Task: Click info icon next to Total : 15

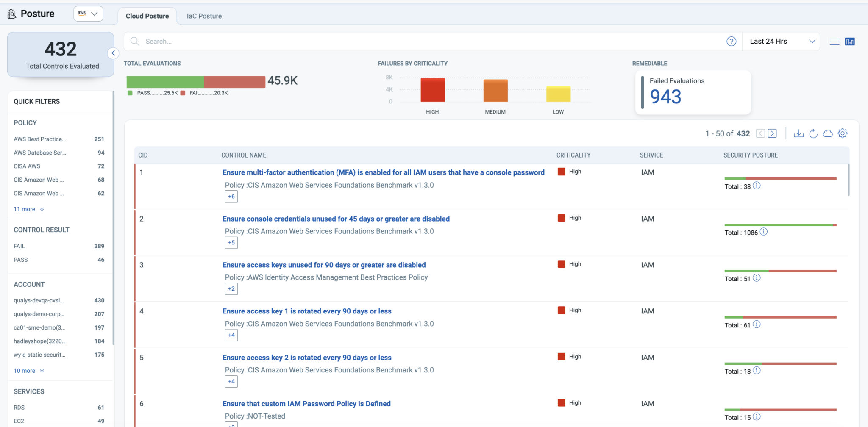Action: pos(757,417)
